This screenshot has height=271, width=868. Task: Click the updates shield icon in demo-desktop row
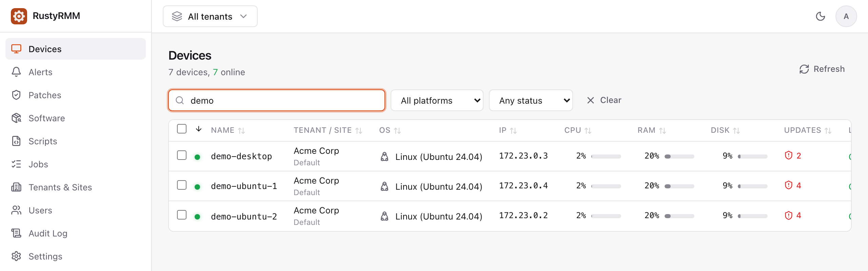[788, 155]
